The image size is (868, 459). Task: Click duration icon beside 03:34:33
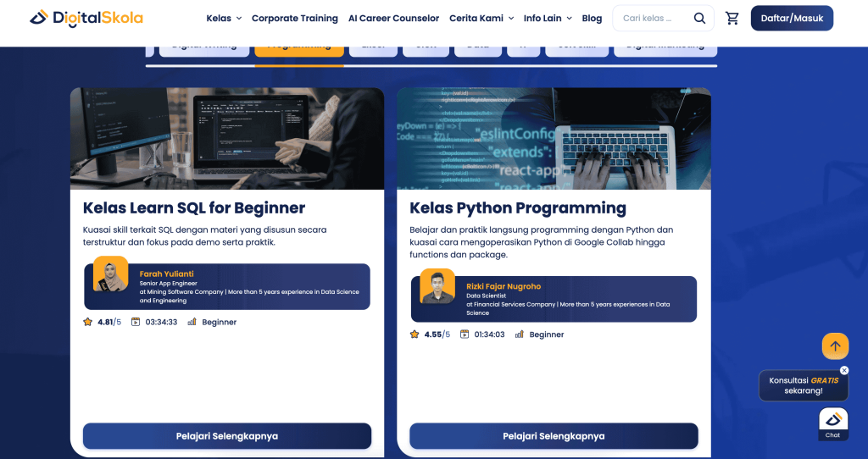(x=136, y=322)
